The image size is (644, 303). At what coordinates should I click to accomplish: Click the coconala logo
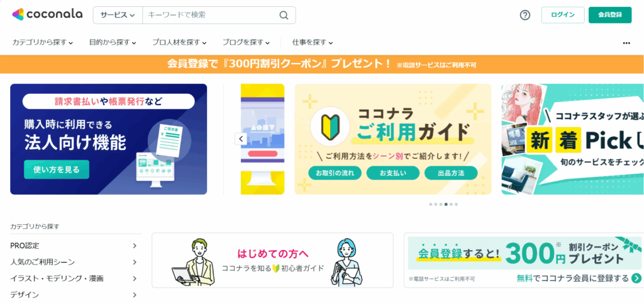(47, 14)
